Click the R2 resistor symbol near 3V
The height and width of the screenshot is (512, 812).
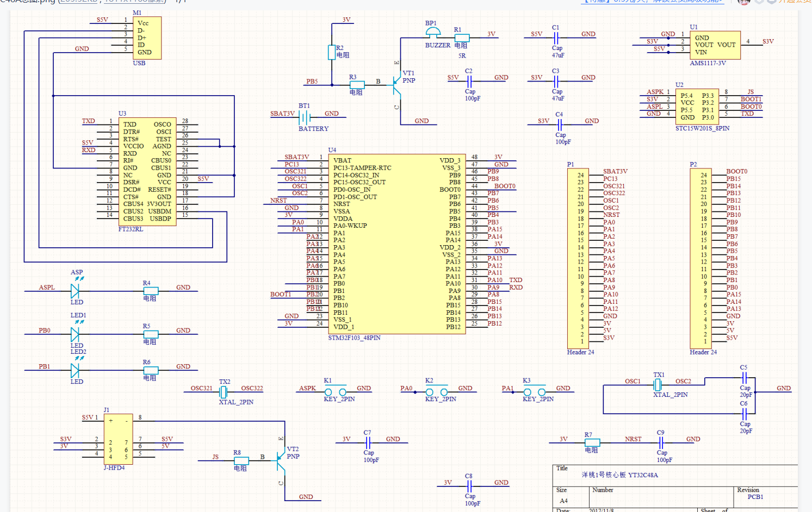tap(332, 51)
